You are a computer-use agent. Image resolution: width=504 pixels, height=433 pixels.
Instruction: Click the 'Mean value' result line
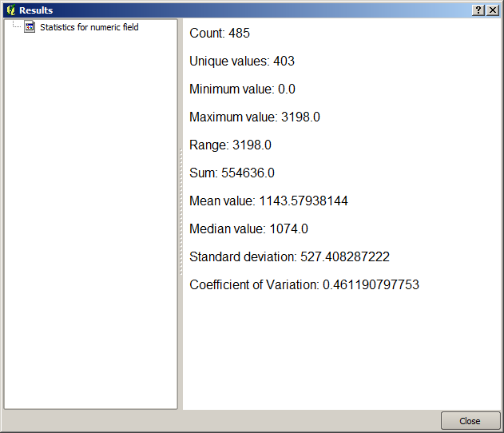click(x=268, y=201)
